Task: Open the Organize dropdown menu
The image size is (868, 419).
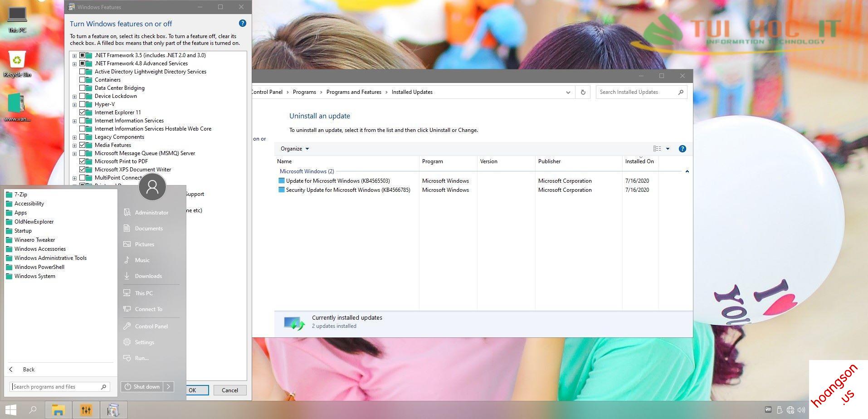Action: pos(294,149)
